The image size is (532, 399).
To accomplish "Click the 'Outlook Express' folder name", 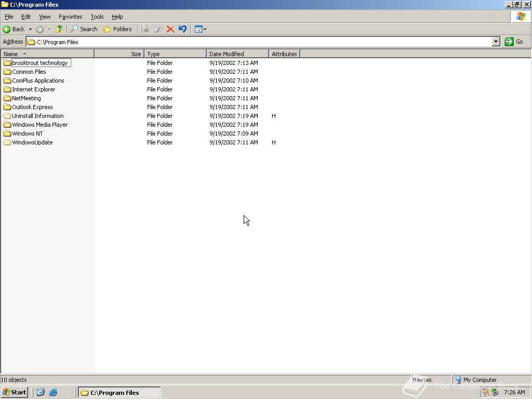I will [x=33, y=107].
